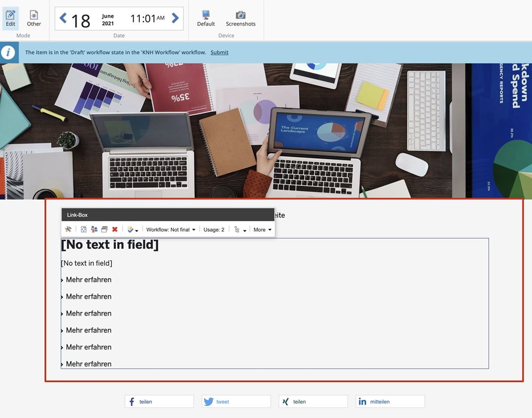Click the Twitter tweet button
Viewport: 532px width, 418px height.
(236, 402)
